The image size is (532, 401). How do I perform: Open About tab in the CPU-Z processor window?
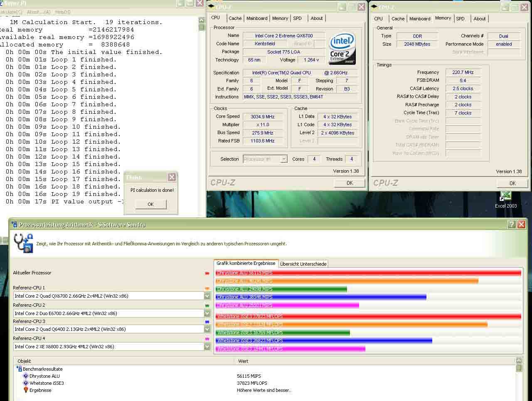tap(317, 18)
